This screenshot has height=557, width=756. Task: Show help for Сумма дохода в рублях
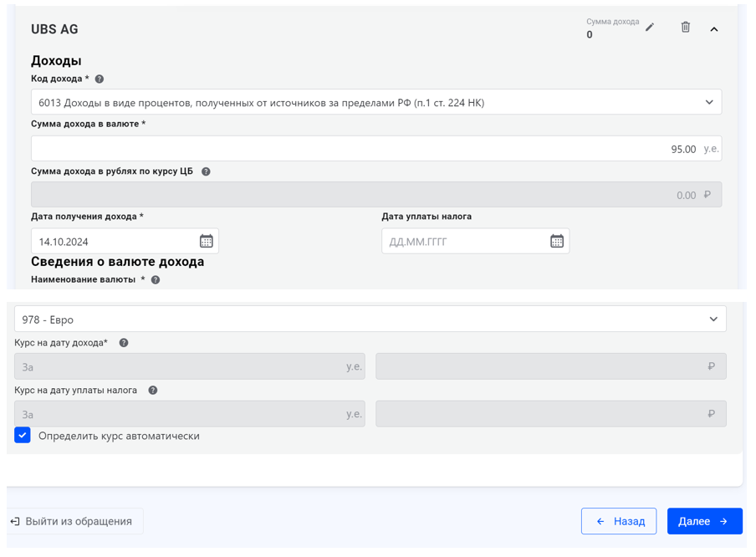[206, 171]
